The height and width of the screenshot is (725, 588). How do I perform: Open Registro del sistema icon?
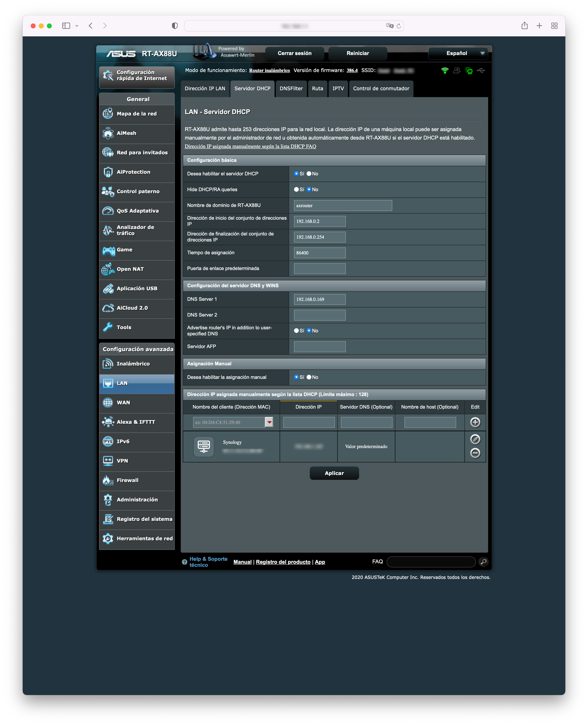pyautogui.click(x=108, y=519)
